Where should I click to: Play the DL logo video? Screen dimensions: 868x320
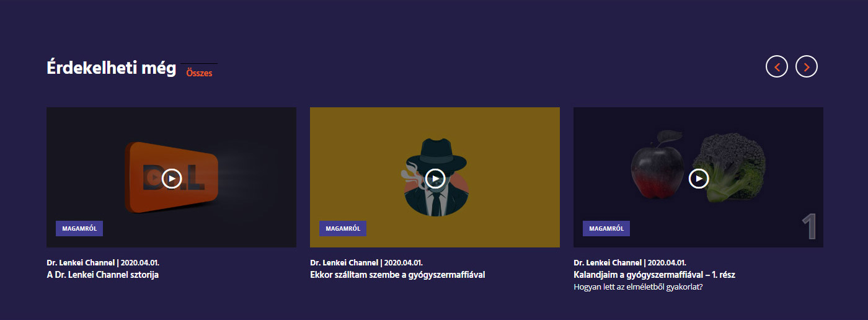click(172, 179)
